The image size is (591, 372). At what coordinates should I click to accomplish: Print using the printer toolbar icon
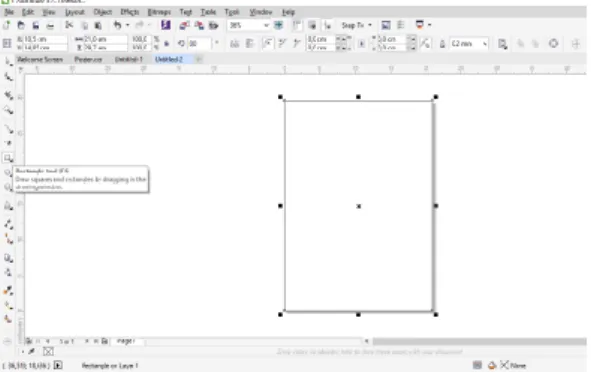coord(50,26)
